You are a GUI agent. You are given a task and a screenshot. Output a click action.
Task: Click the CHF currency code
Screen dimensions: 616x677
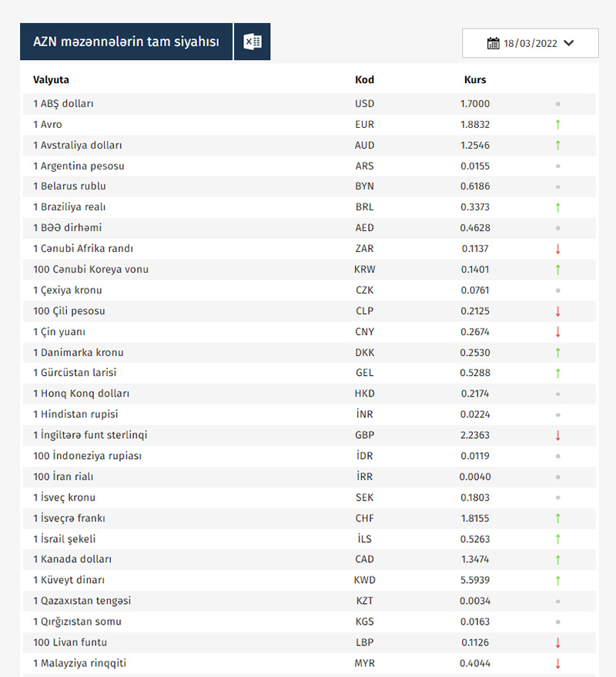[364, 518]
